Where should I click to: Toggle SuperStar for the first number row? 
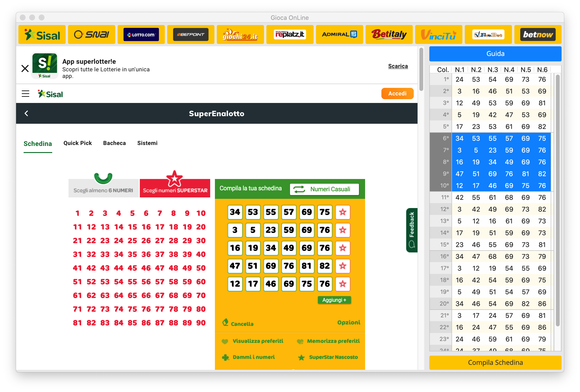(x=343, y=212)
